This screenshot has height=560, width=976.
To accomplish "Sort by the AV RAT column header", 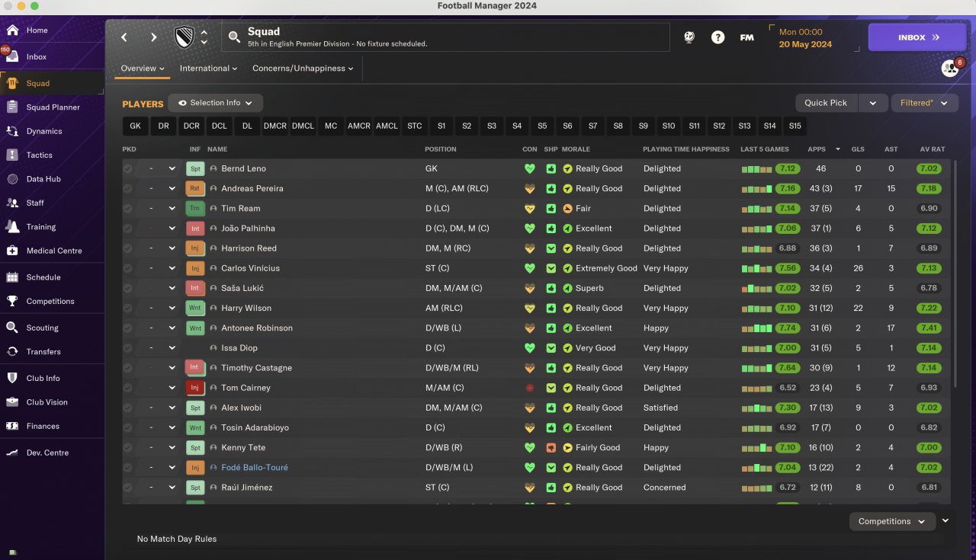I will click(932, 149).
